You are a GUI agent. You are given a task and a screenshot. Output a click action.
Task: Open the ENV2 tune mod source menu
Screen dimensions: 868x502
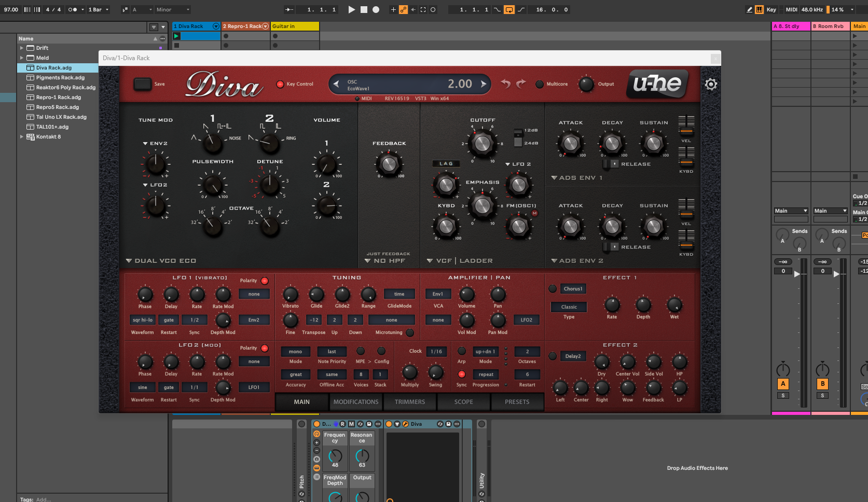tap(155, 144)
